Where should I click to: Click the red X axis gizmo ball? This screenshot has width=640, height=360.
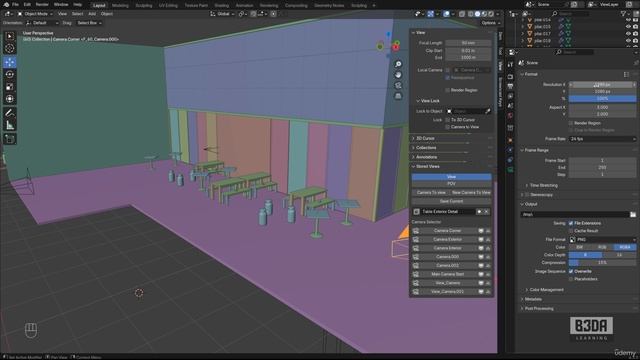(x=396, y=48)
